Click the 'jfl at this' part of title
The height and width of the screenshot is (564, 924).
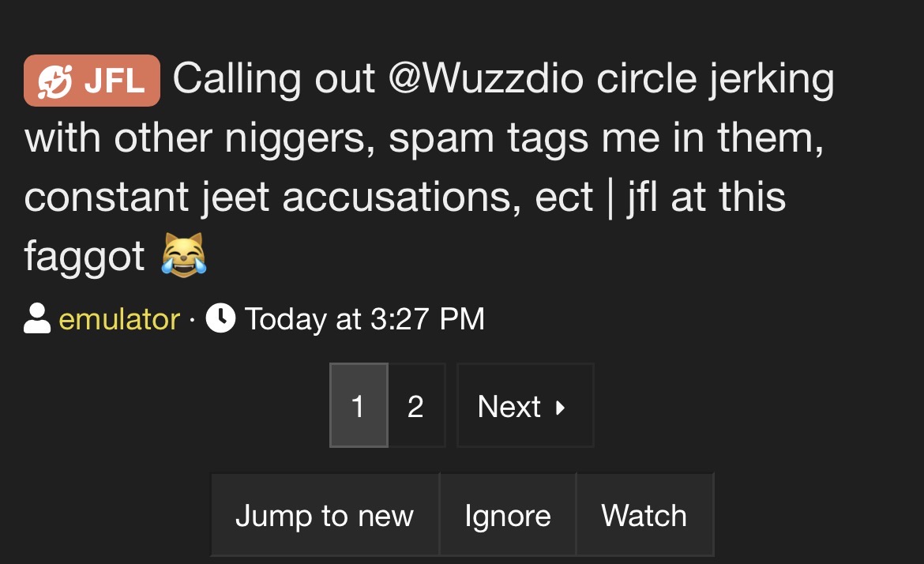706,198
